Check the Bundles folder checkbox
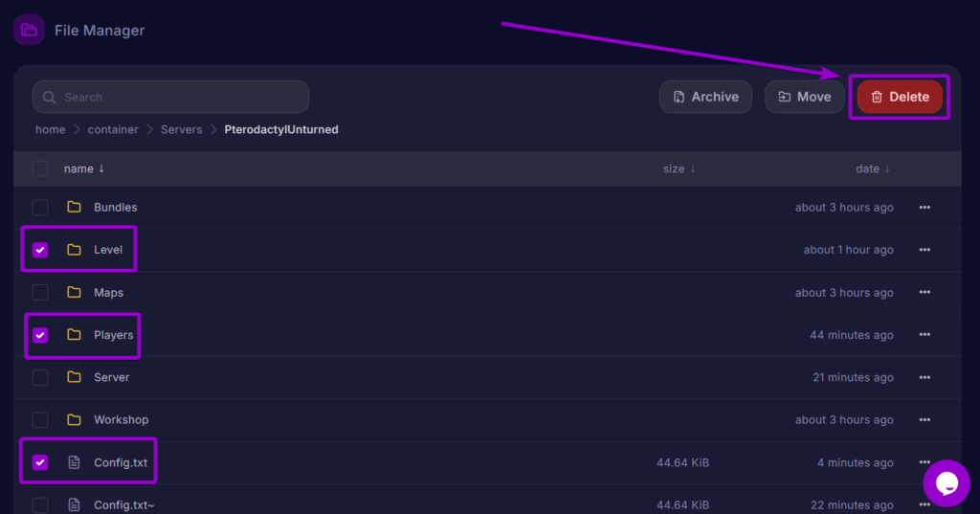This screenshot has width=980, height=514. pos(40,208)
